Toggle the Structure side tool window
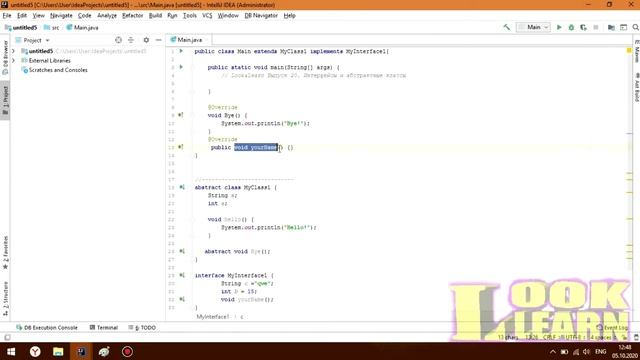The height and width of the screenshot is (360, 640). pos(5,299)
